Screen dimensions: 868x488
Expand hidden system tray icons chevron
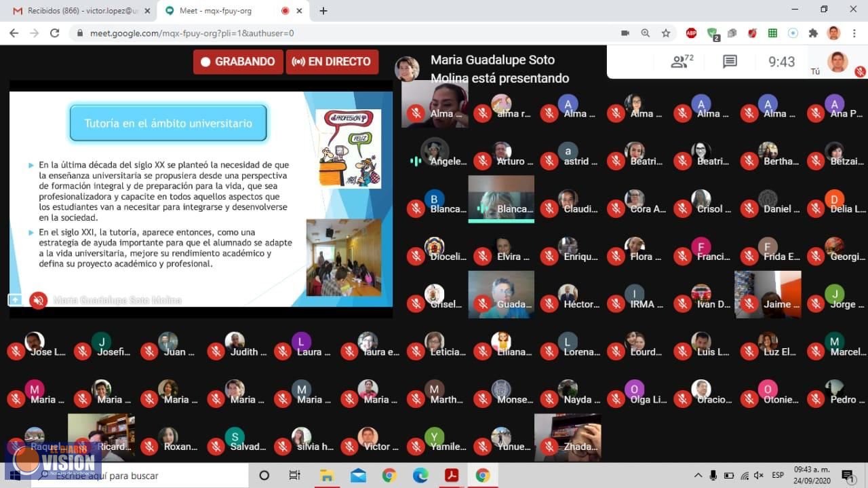click(x=698, y=475)
